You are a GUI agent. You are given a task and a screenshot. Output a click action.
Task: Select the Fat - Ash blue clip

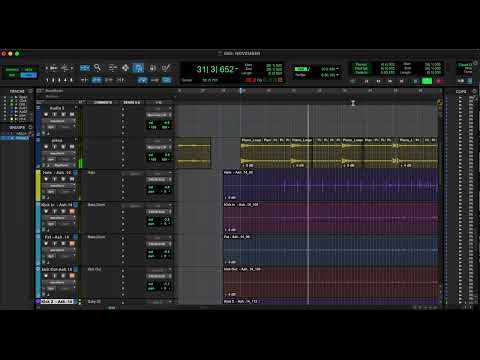(x=331, y=250)
